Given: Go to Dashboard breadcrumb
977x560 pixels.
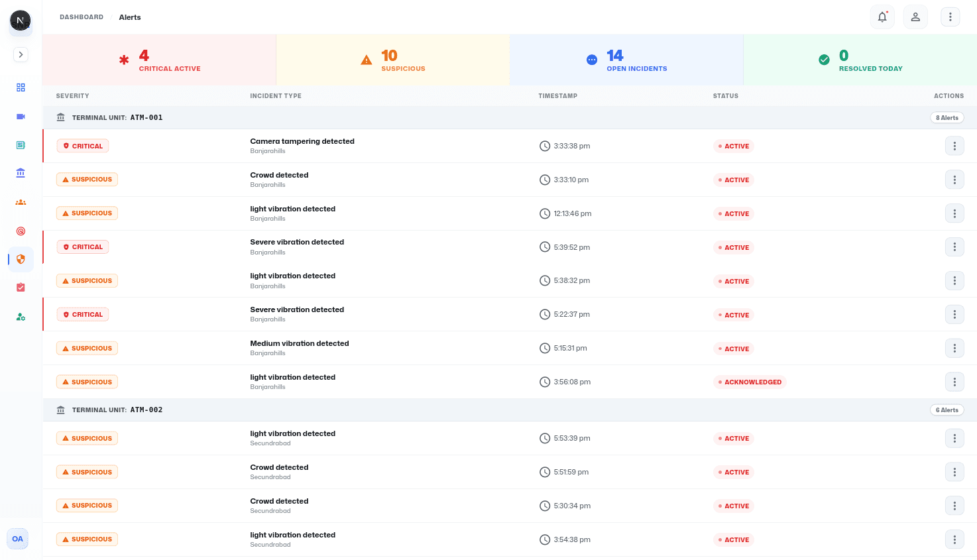Looking at the screenshot, I should (x=82, y=17).
